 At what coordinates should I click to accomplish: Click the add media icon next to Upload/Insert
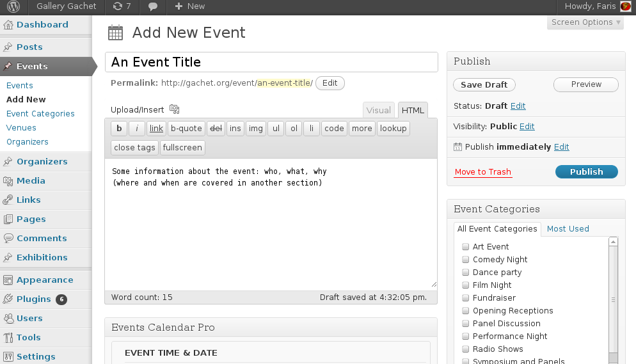point(174,109)
